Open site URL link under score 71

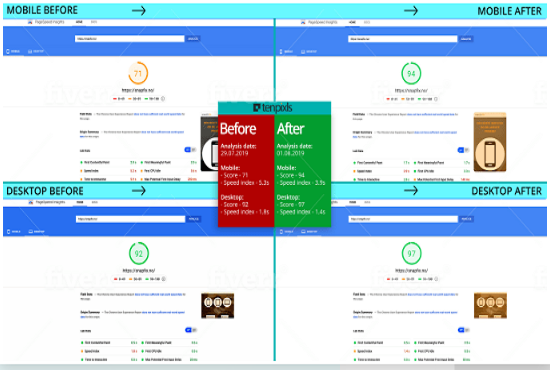[138, 90]
